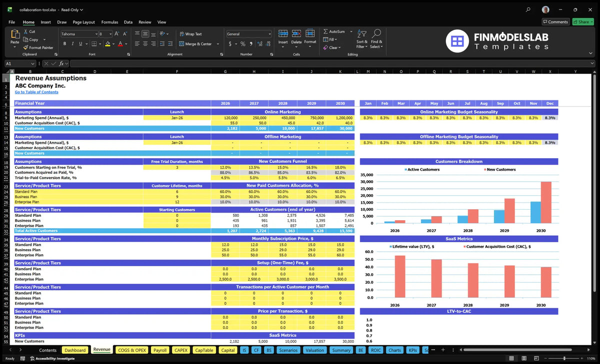Click the Format cells icon
This screenshot has height=364, width=600.
310,33
